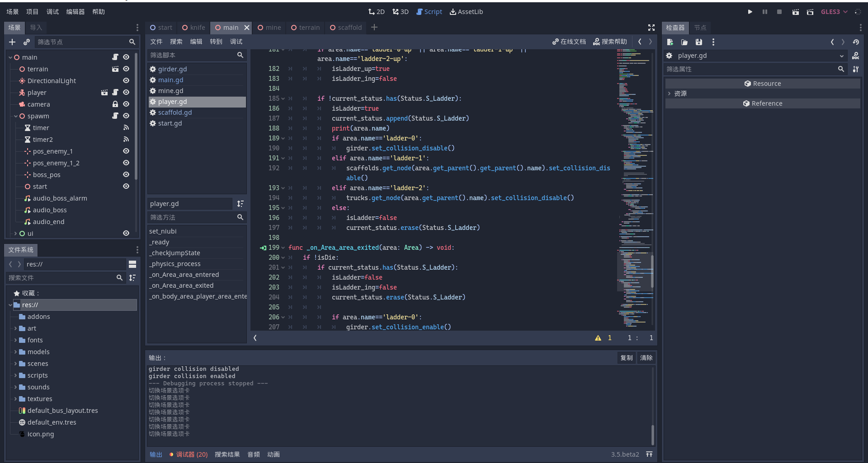Toggle visibility of the main node
Viewport: 868px width, 463px height.
tap(126, 57)
